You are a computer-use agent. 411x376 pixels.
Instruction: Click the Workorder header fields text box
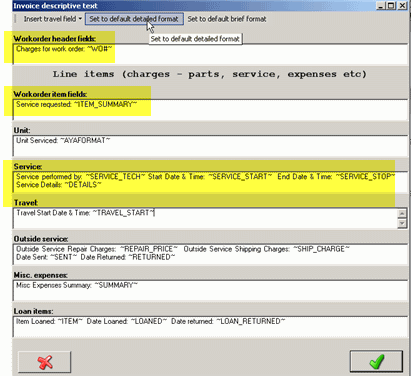pos(210,54)
